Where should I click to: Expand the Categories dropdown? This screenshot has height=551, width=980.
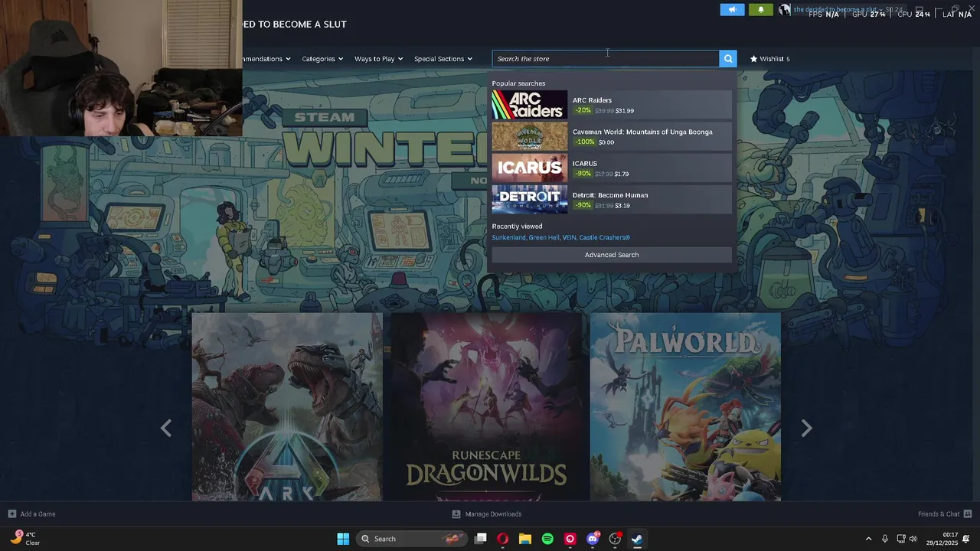pos(322,59)
